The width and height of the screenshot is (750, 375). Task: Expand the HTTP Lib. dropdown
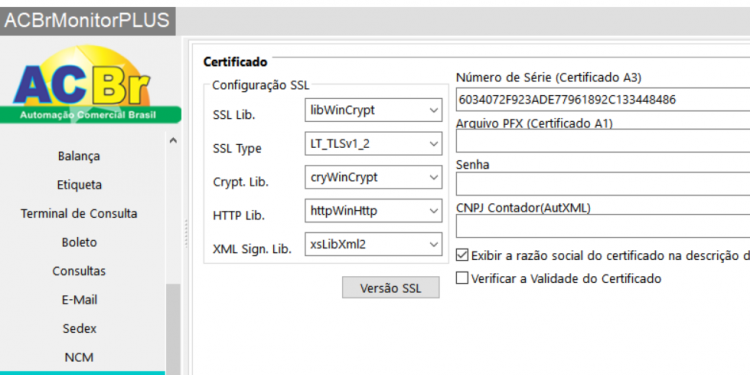(x=373, y=211)
